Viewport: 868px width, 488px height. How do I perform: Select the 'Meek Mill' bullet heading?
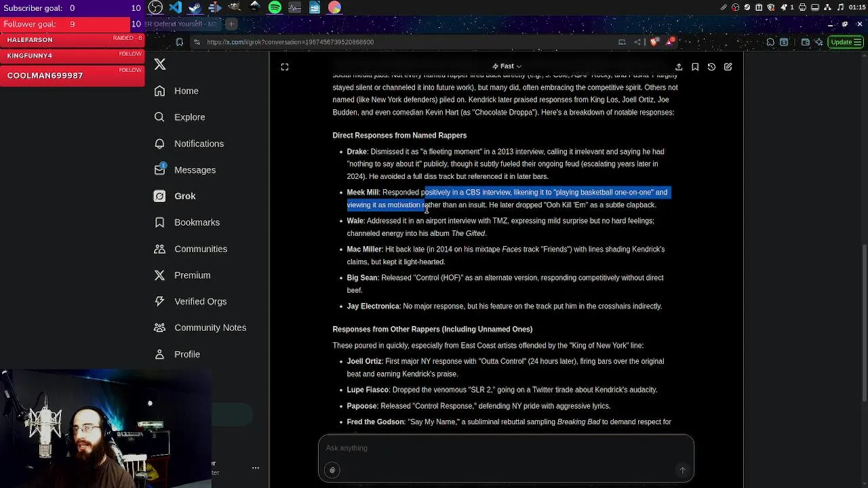363,192
